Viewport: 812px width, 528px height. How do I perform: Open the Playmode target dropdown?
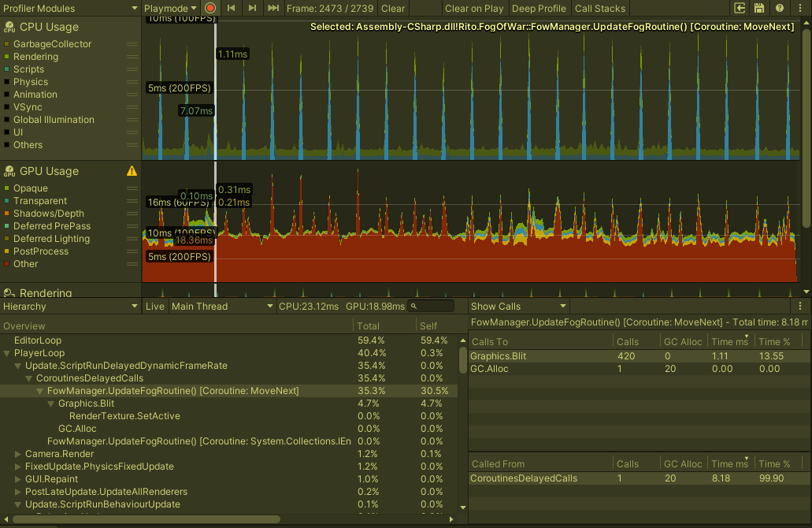pos(170,9)
